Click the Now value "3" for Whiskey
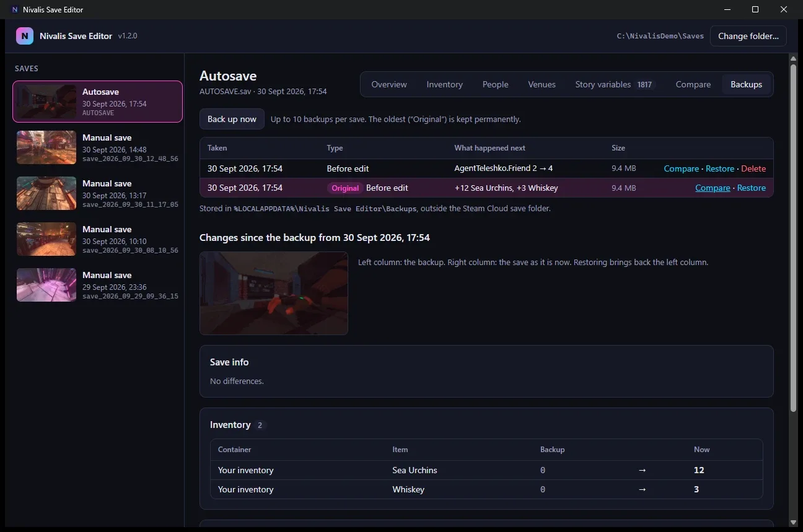The height and width of the screenshot is (532, 803). click(696, 489)
